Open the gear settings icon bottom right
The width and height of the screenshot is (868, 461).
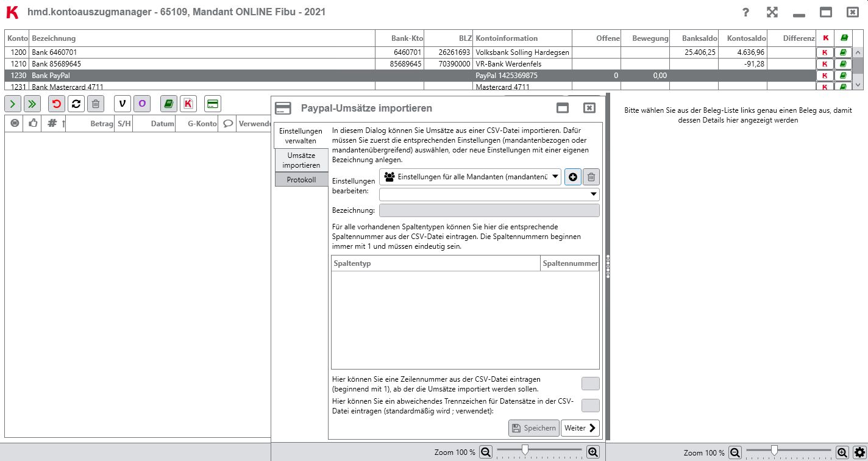click(859, 452)
